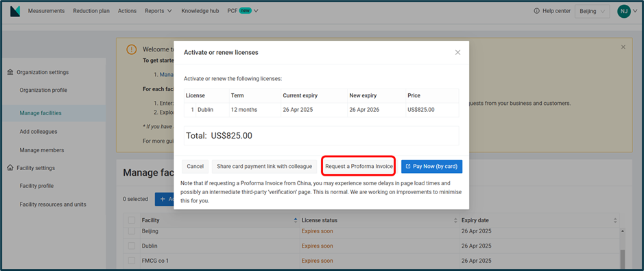Open the Measurements menu item
The width and height of the screenshot is (644, 271).
[47, 11]
